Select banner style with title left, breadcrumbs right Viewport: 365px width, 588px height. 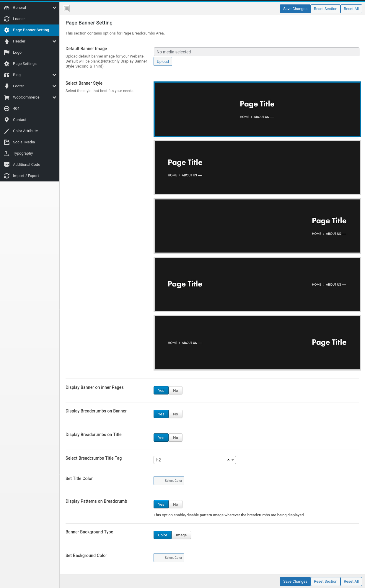[257, 284]
